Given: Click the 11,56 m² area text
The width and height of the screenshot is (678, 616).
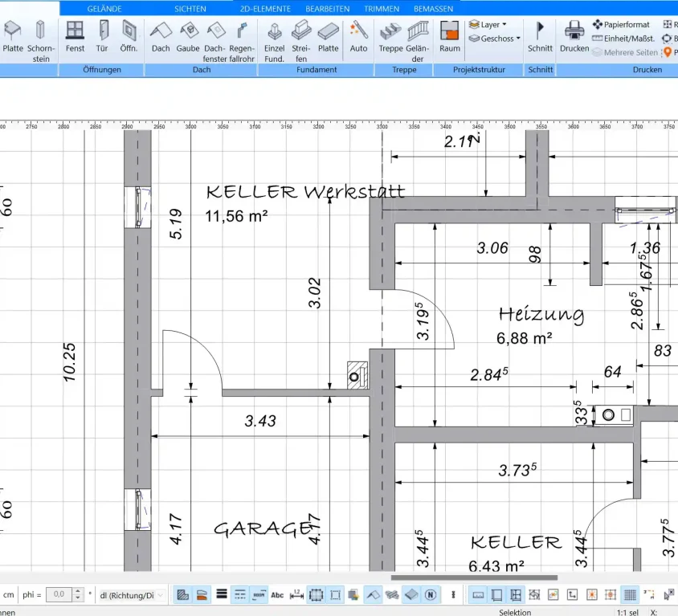Looking at the screenshot, I should [x=236, y=216].
